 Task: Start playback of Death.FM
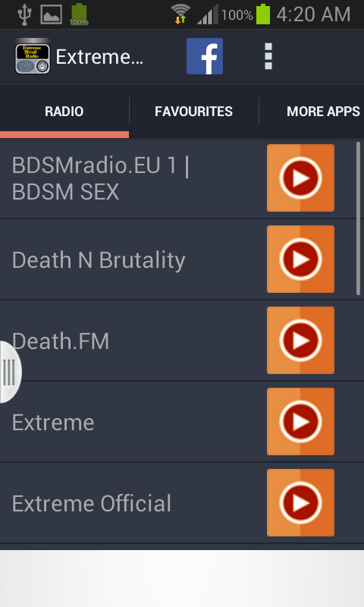tap(300, 340)
